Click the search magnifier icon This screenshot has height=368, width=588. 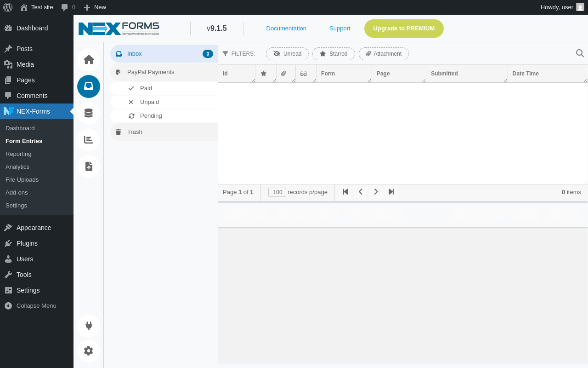(580, 53)
